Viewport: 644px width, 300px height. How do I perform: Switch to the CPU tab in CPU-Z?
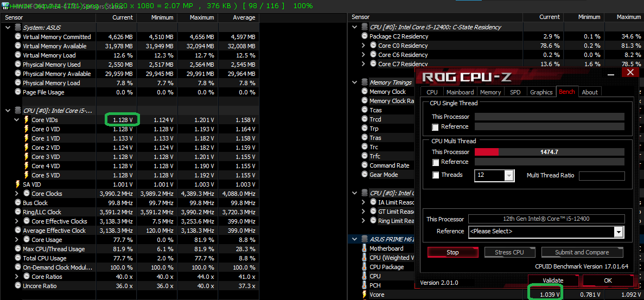coord(432,92)
